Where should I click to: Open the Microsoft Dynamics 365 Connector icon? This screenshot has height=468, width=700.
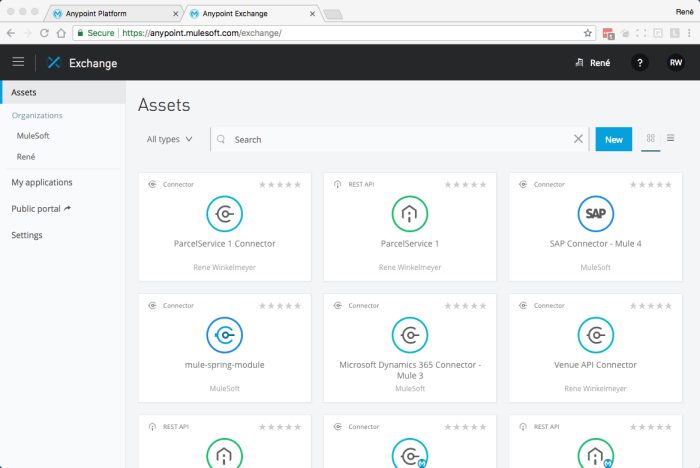click(410, 335)
